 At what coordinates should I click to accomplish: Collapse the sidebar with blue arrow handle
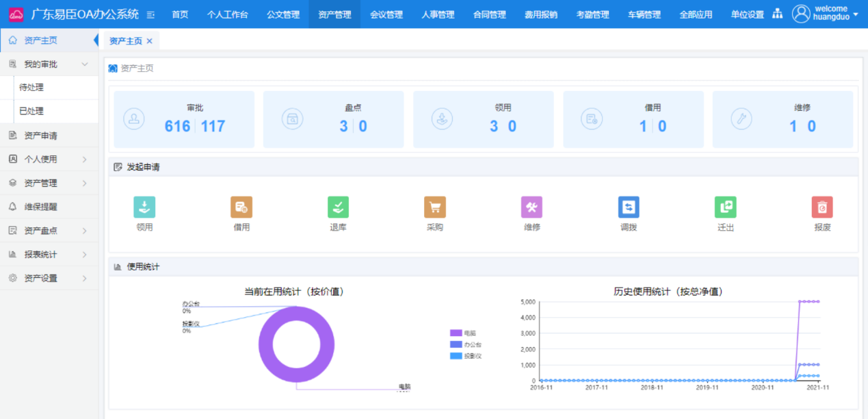click(96, 40)
